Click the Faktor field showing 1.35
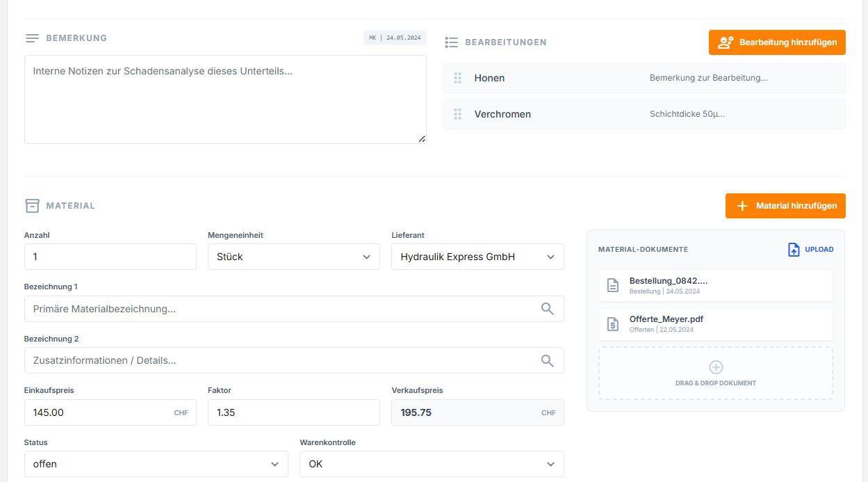The width and height of the screenshot is (868, 482). 294,412
